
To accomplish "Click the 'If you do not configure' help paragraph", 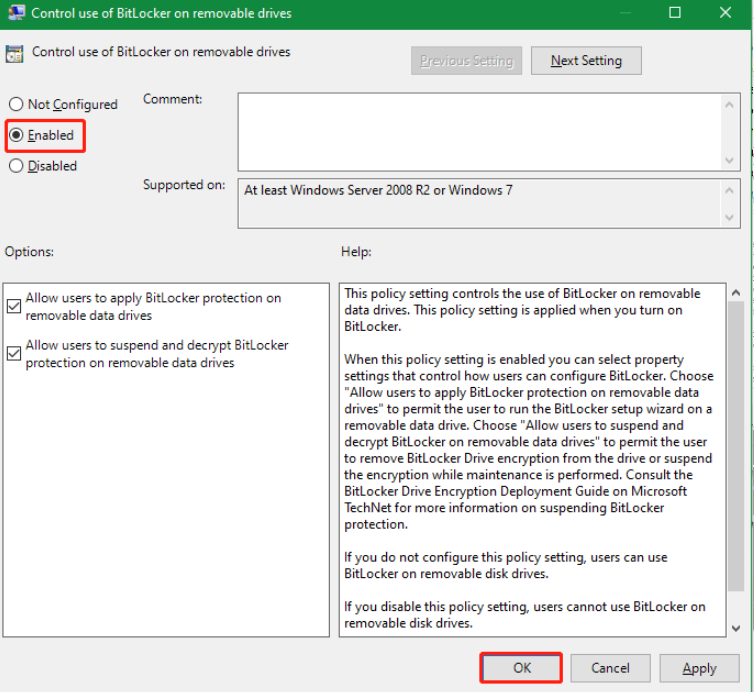I will coord(505,565).
